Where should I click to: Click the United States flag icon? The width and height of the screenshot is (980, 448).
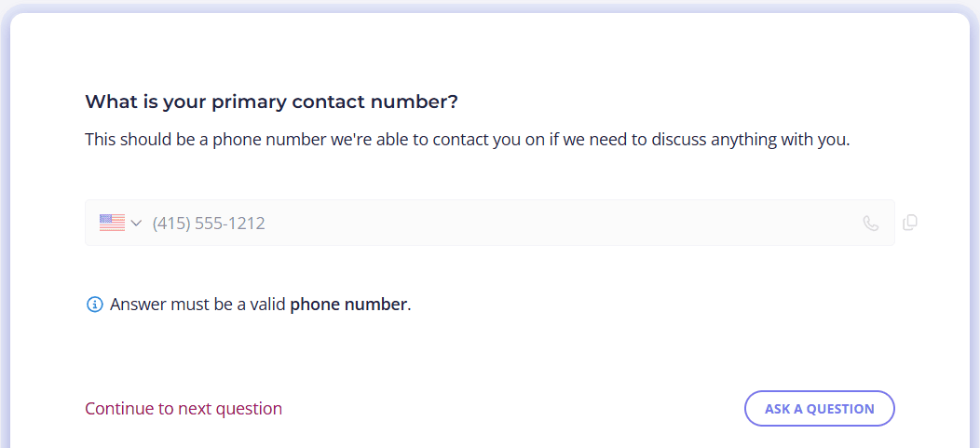coord(112,223)
